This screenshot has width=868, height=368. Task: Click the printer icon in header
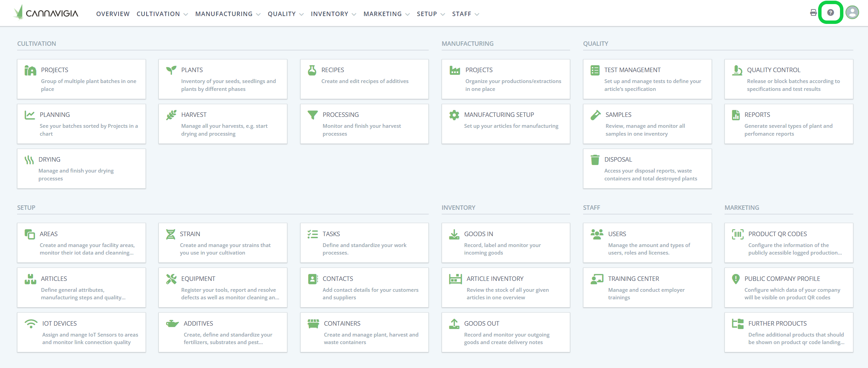(x=813, y=13)
